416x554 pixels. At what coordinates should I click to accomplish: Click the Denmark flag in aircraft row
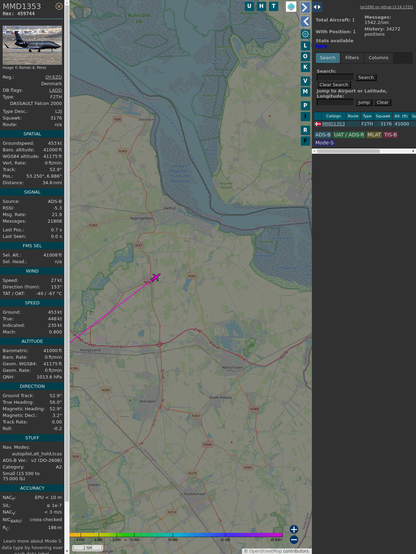coord(318,124)
